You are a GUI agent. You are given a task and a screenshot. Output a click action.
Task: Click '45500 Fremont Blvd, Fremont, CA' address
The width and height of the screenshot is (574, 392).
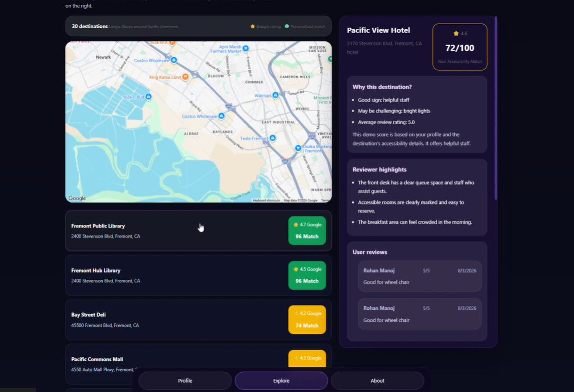click(x=105, y=325)
